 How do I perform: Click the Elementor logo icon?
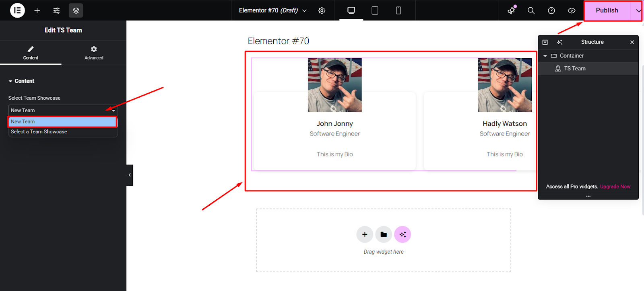click(x=17, y=10)
